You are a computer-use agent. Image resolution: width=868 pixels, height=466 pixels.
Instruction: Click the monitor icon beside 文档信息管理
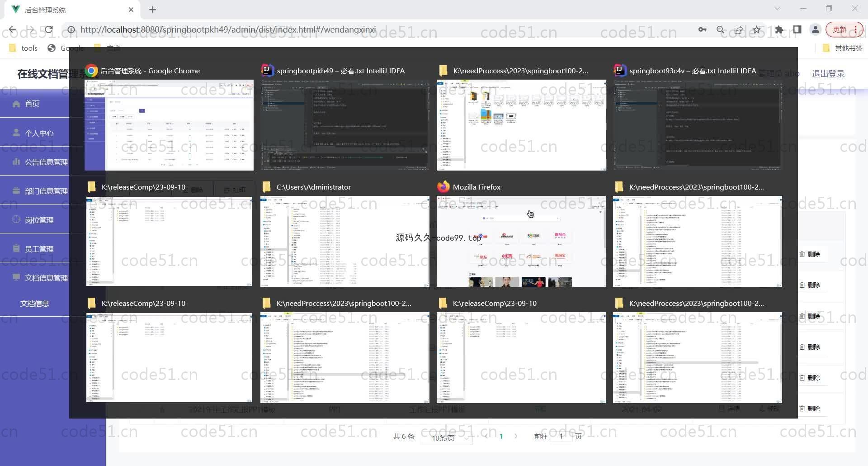pyautogui.click(x=16, y=277)
